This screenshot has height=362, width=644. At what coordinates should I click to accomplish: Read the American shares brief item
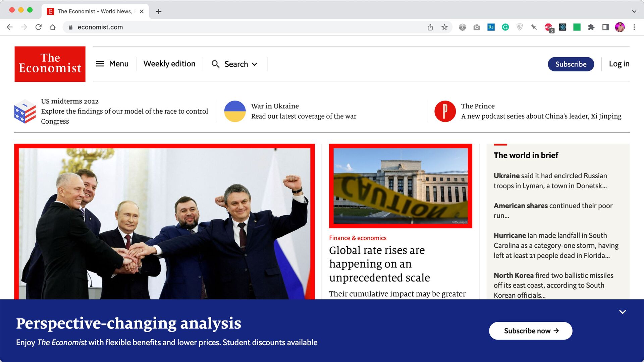(x=553, y=210)
